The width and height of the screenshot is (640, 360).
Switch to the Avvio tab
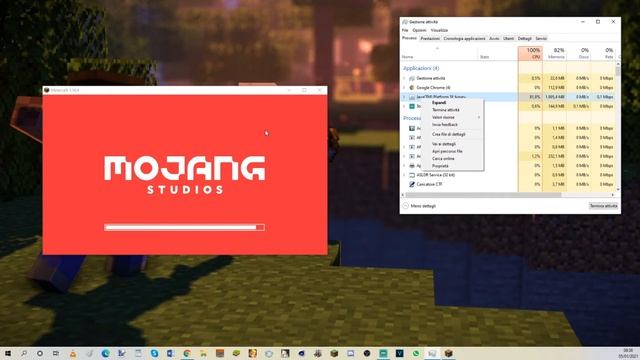(494, 38)
